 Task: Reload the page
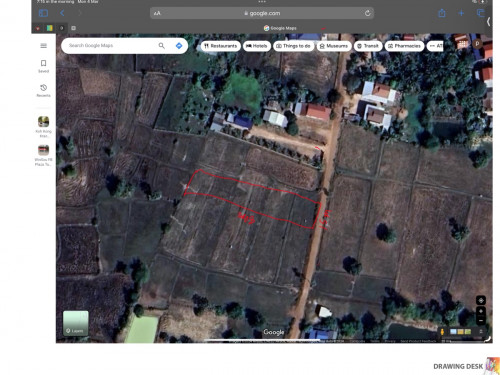click(367, 13)
